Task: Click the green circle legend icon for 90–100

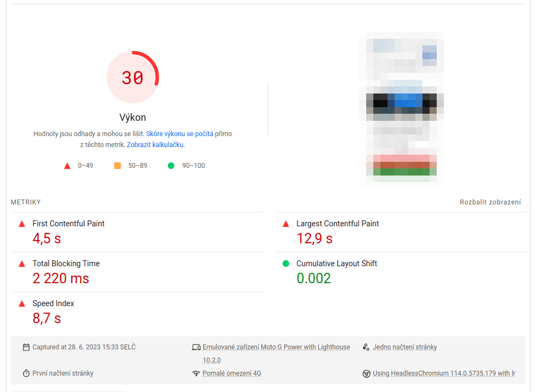Action: coord(171,166)
